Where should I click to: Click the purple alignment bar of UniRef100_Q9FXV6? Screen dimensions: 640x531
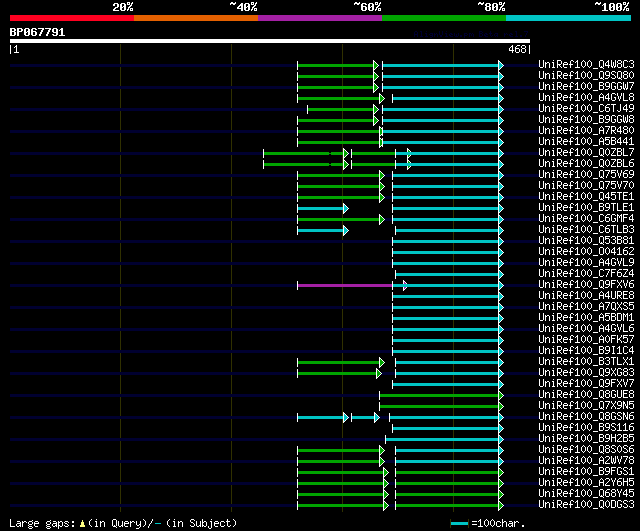pos(345,285)
